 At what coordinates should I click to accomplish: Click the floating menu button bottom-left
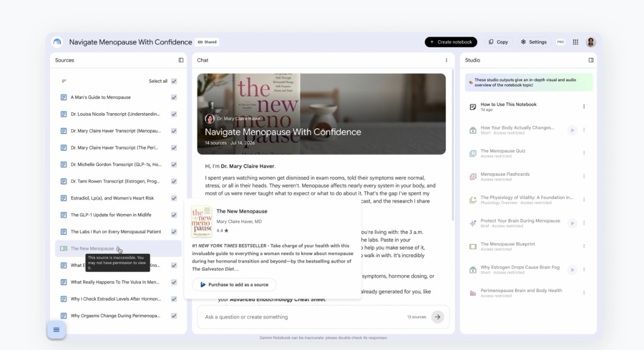(x=56, y=330)
